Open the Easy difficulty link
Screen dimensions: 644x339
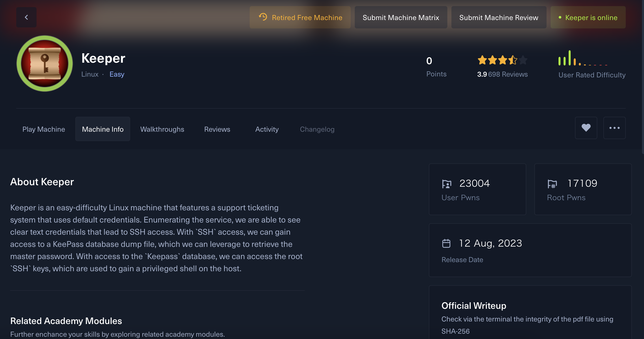coord(116,74)
